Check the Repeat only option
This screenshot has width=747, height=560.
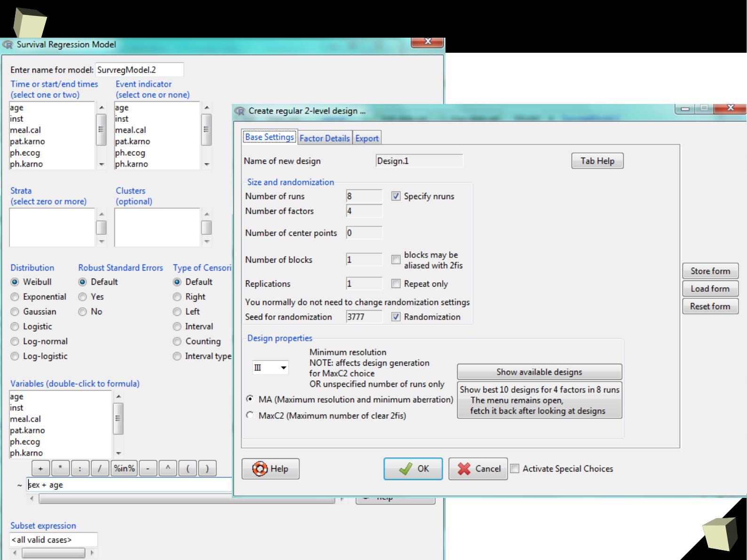click(x=396, y=284)
